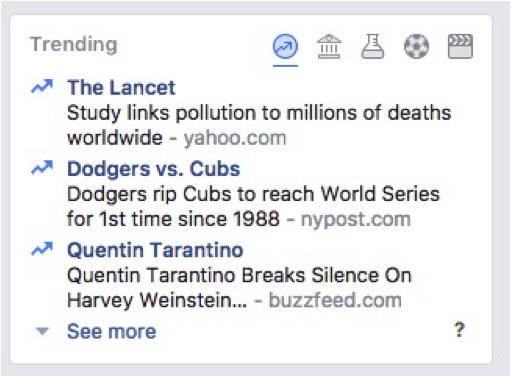Select the Top Trends icon tab
511x377 pixels.
[285, 46]
